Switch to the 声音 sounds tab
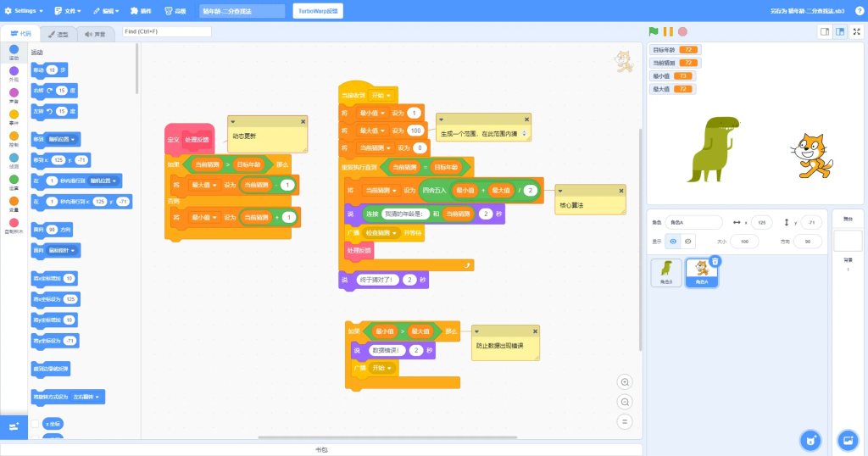This screenshot has width=868, height=456. coord(95,34)
